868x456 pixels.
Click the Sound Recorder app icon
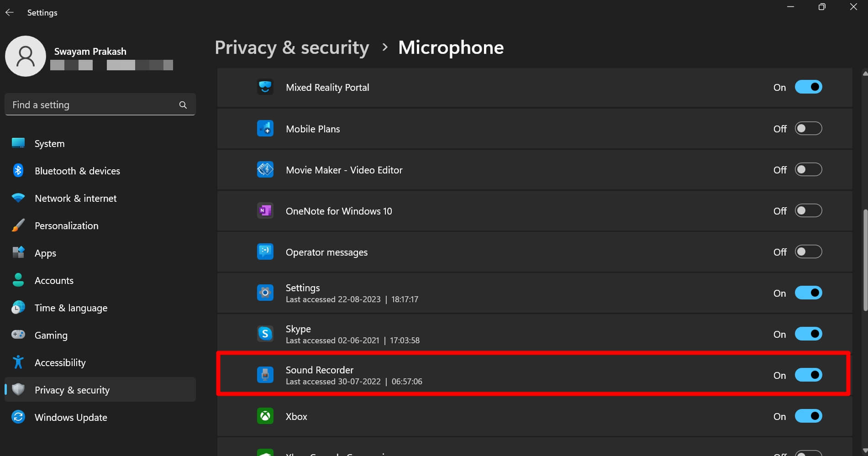[x=265, y=375]
